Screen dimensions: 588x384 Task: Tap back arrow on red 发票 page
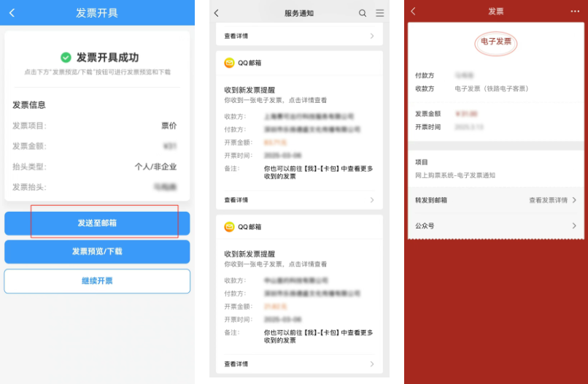point(414,11)
